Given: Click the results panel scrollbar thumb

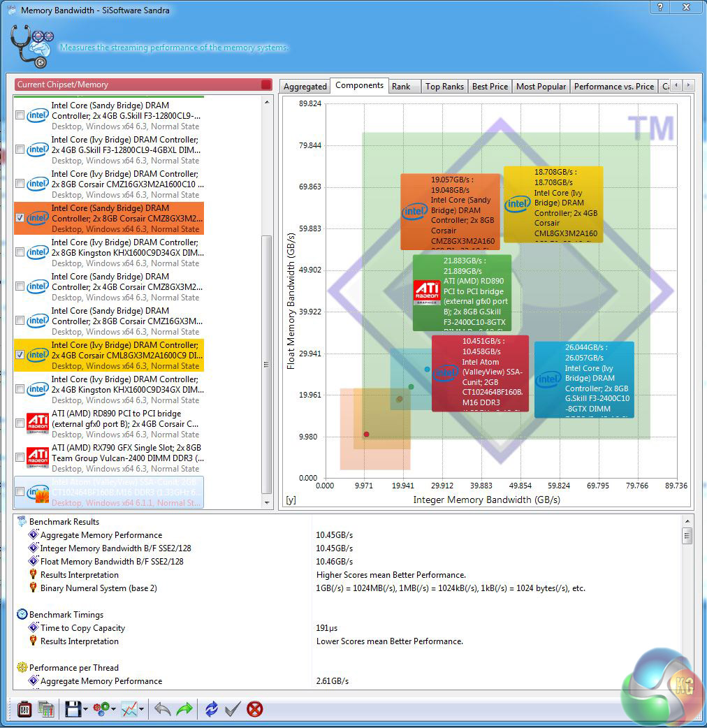Looking at the screenshot, I should click(687, 536).
